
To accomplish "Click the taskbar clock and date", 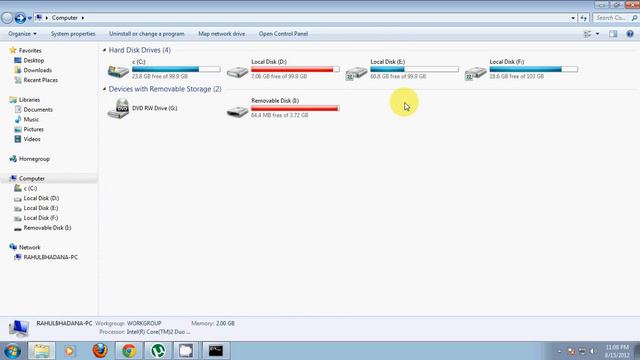I will (x=618, y=351).
